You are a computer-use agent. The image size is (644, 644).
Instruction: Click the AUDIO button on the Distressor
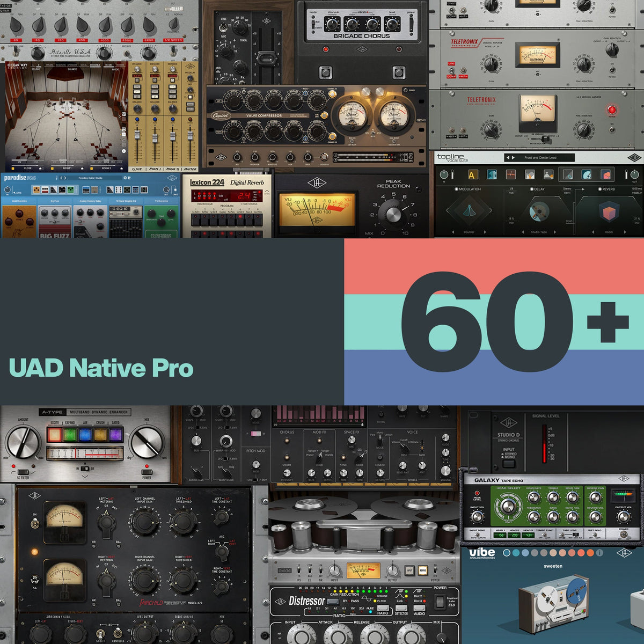pyautogui.click(x=420, y=609)
